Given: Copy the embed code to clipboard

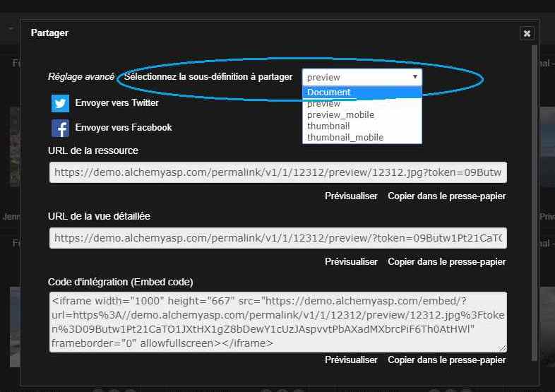Looking at the screenshot, I should (x=447, y=360).
